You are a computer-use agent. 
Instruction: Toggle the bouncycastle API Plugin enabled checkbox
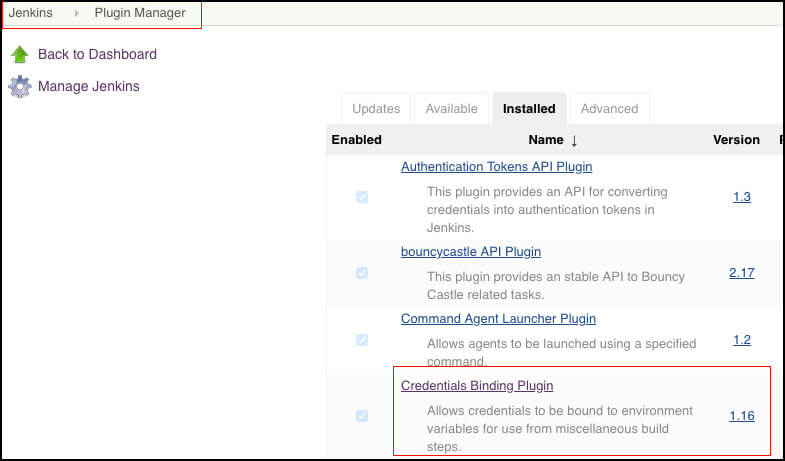(x=362, y=273)
